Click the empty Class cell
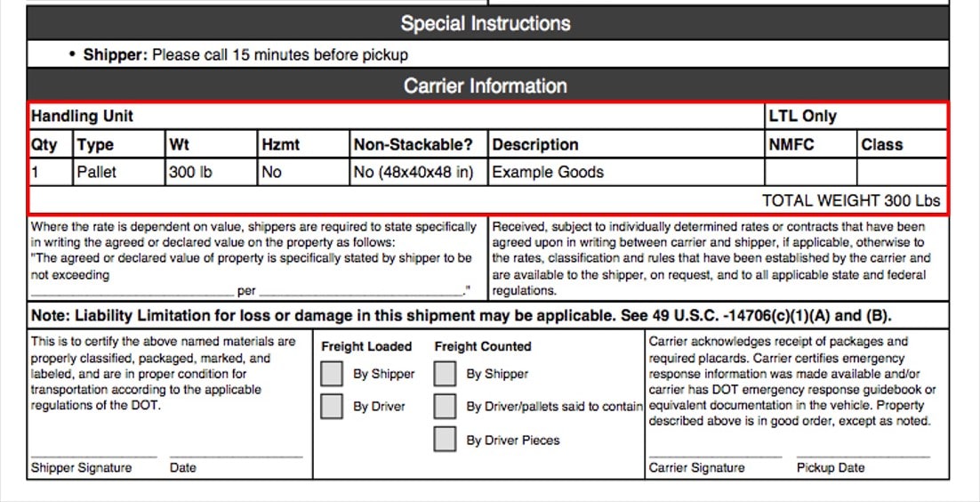 [903, 172]
